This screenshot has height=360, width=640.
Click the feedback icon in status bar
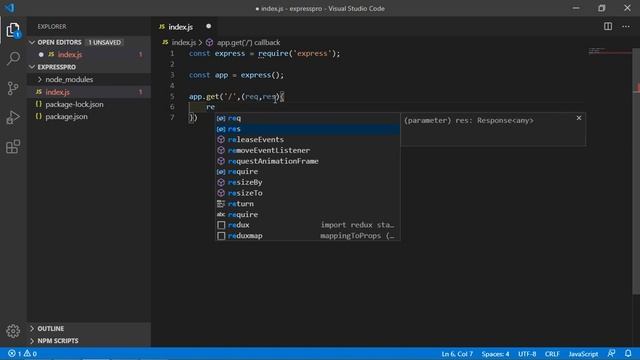coord(611,353)
